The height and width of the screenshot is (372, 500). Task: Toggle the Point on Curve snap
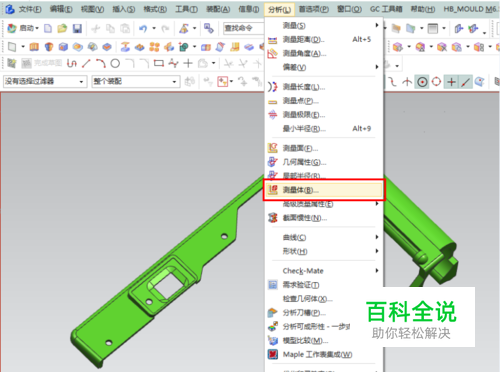point(466,82)
